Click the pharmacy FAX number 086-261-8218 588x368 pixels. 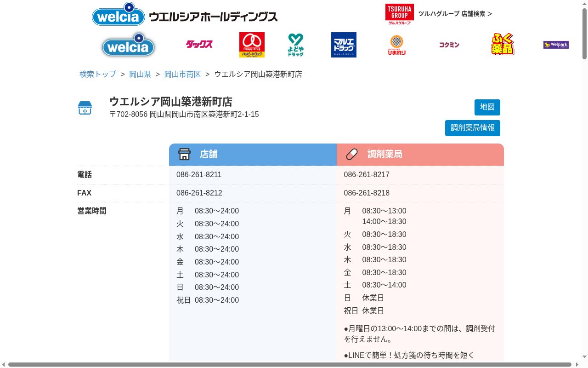367,193
